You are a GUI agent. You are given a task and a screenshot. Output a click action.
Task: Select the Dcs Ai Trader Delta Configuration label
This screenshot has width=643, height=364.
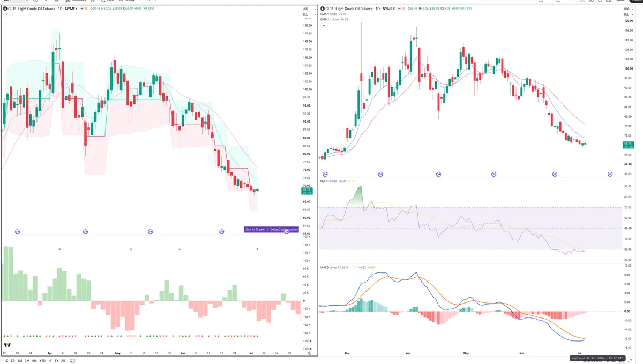[271, 229]
